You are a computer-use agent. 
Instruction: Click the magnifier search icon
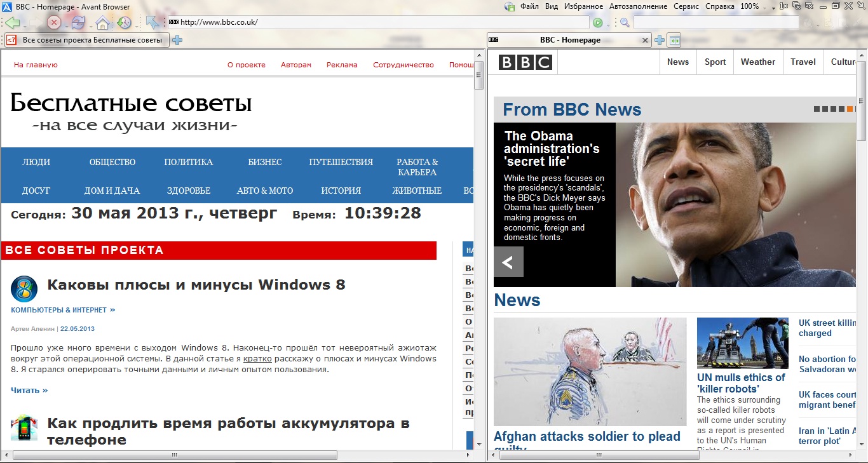point(625,23)
